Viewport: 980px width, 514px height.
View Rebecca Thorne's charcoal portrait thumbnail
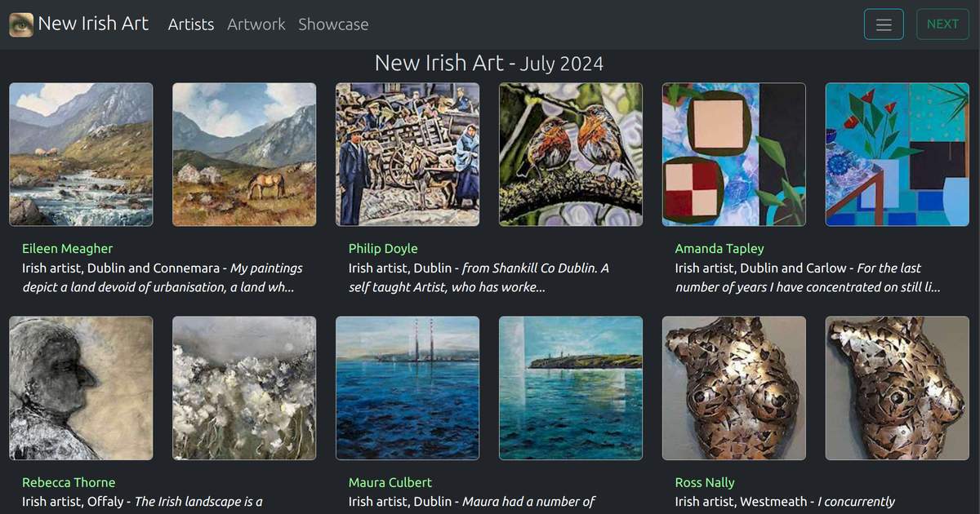point(81,388)
